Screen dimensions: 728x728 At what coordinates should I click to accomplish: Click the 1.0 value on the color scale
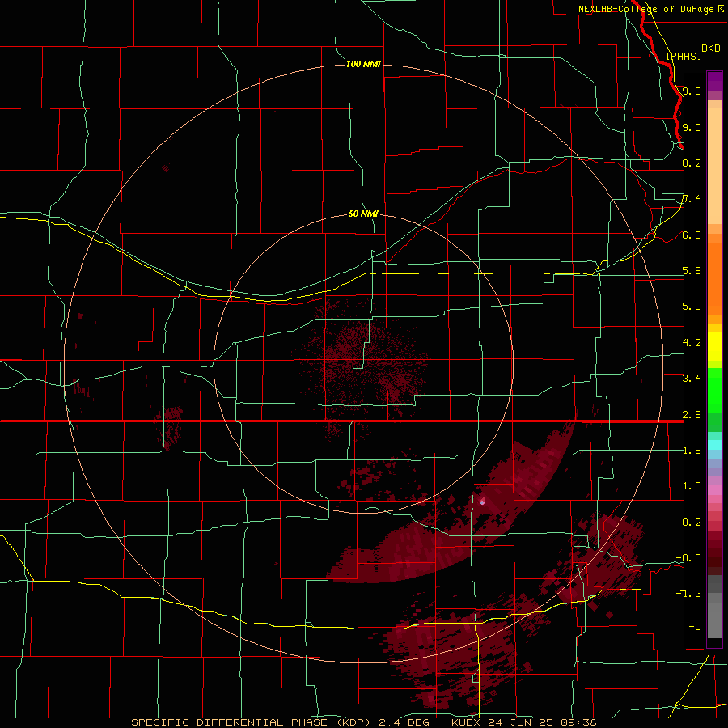point(692,486)
